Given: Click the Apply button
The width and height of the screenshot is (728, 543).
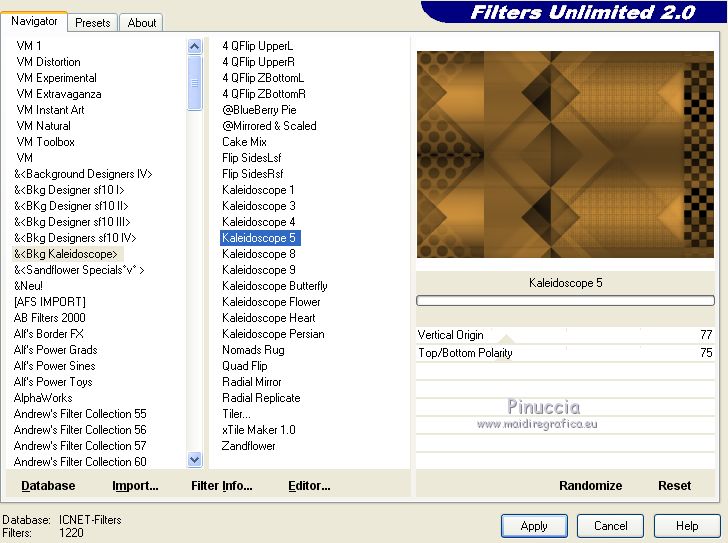Looking at the screenshot, I should point(534,526).
